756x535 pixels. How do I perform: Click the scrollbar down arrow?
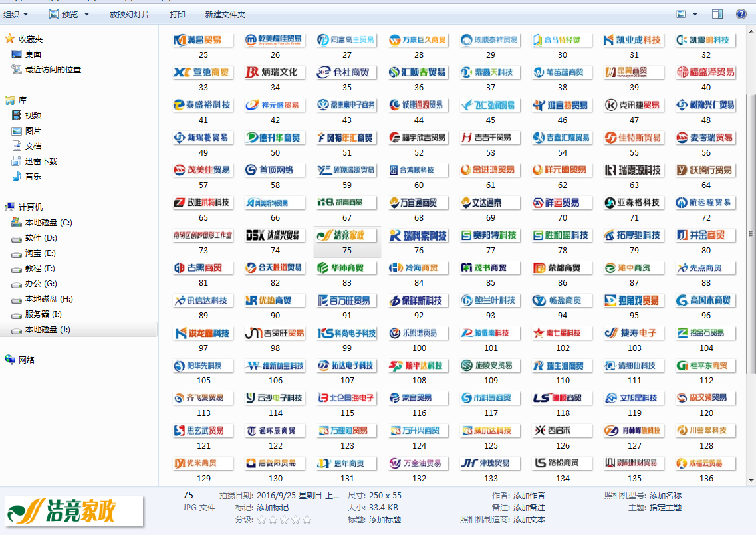click(x=751, y=481)
